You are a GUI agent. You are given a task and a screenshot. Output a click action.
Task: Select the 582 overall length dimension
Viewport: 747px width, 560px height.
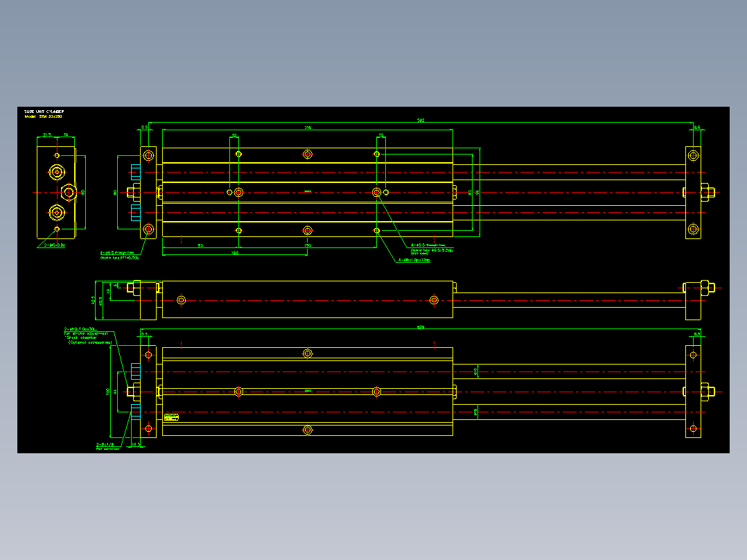click(421, 121)
